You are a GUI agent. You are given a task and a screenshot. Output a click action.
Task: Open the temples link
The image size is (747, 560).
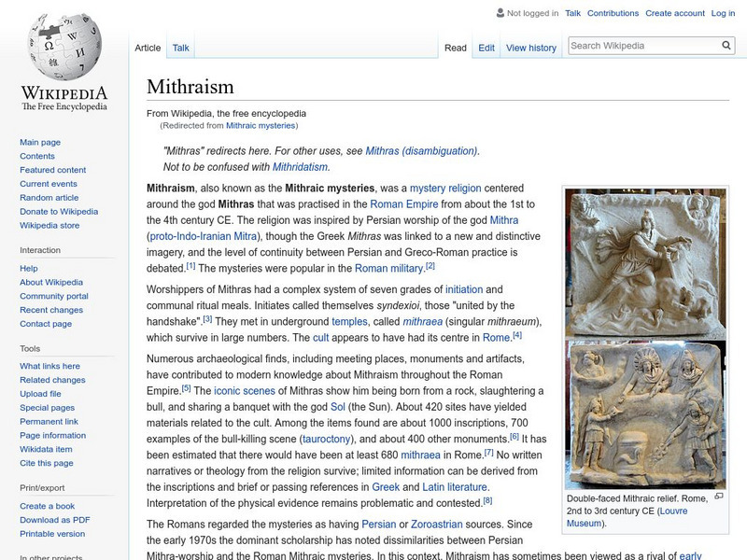[x=349, y=322]
